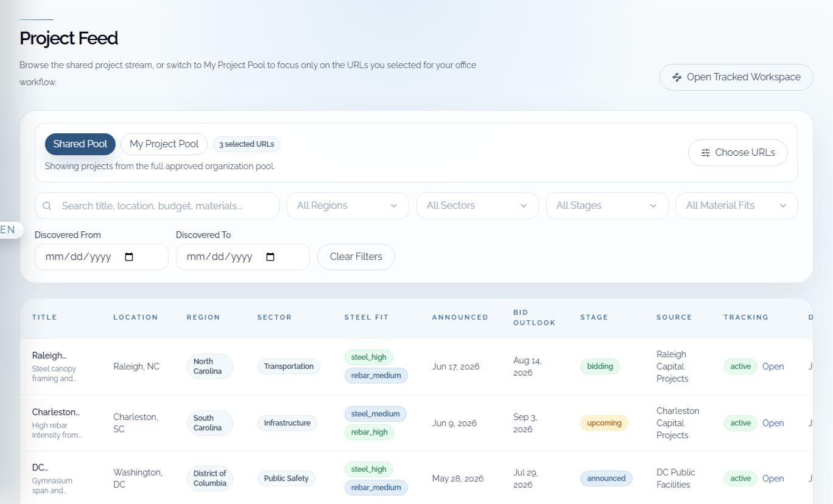Open Discovered From calendar picker icon
The image size is (833, 504).
pyautogui.click(x=129, y=257)
